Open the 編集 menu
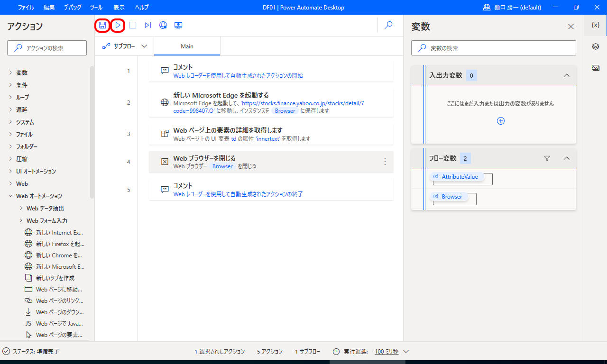Viewport: 607px width, 364px height. 49,7
